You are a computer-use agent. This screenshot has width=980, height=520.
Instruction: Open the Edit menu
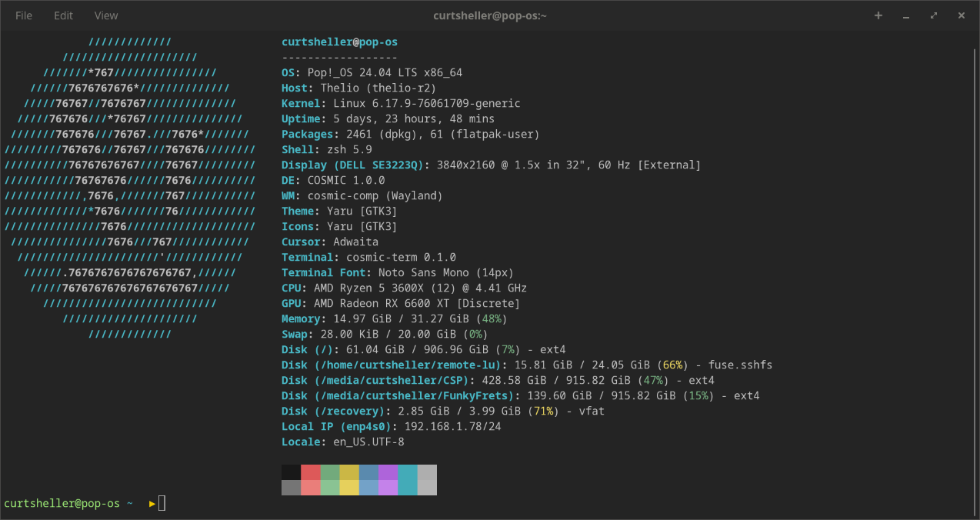tap(63, 15)
